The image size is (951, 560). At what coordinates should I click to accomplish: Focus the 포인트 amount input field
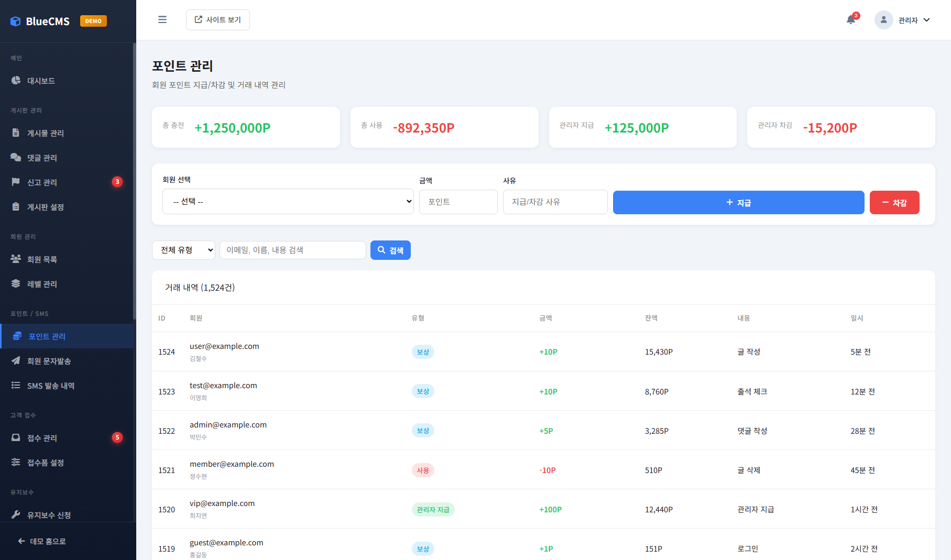458,202
